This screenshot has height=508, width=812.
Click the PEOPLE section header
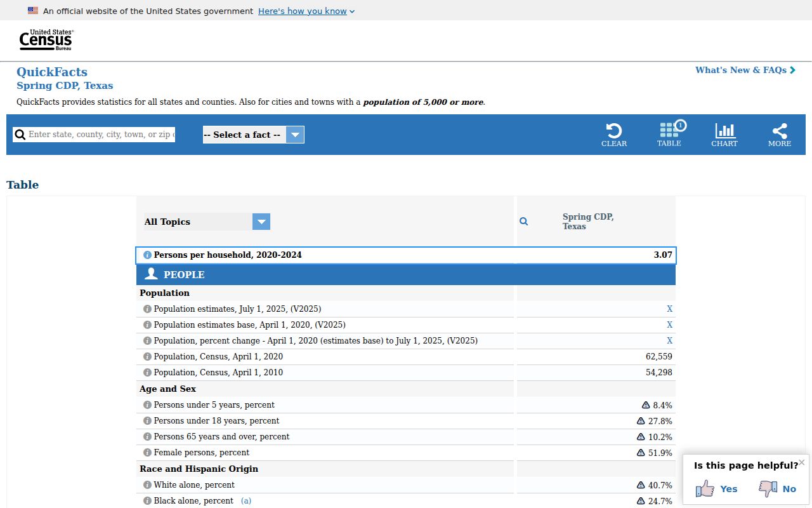pos(406,275)
